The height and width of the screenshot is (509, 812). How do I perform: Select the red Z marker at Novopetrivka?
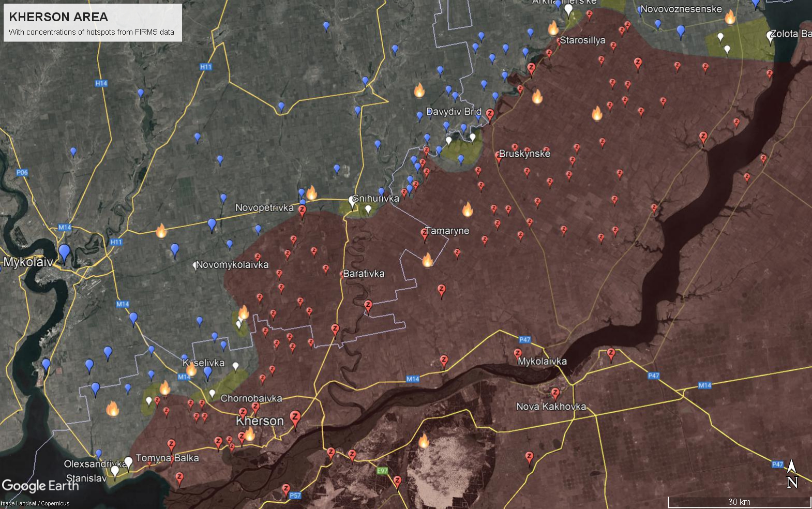pos(302,212)
